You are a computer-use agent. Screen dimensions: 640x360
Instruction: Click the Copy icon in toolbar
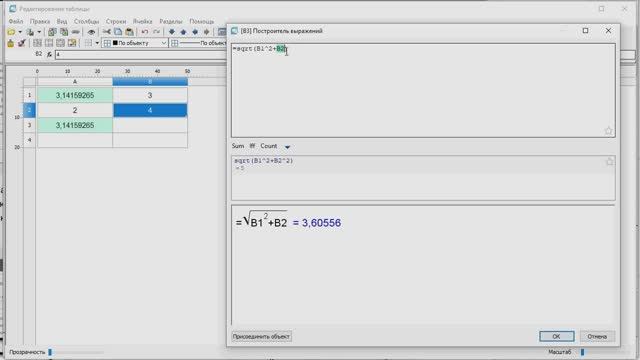118,32
